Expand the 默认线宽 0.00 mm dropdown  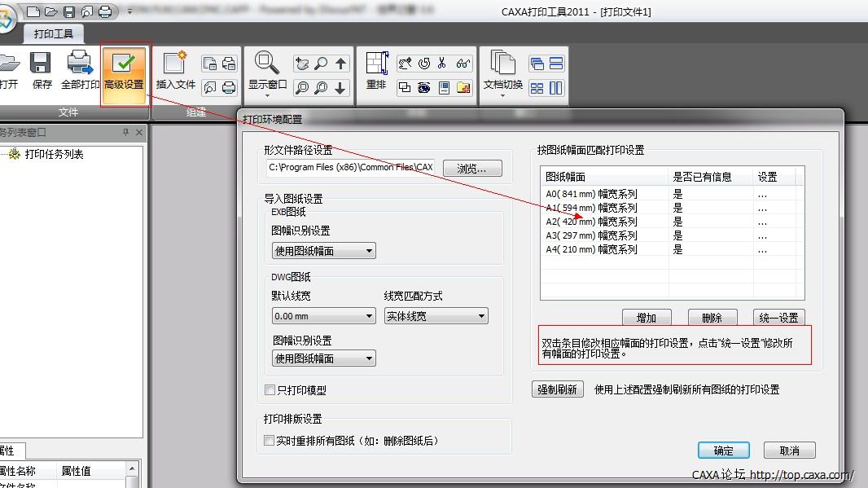[x=323, y=316]
